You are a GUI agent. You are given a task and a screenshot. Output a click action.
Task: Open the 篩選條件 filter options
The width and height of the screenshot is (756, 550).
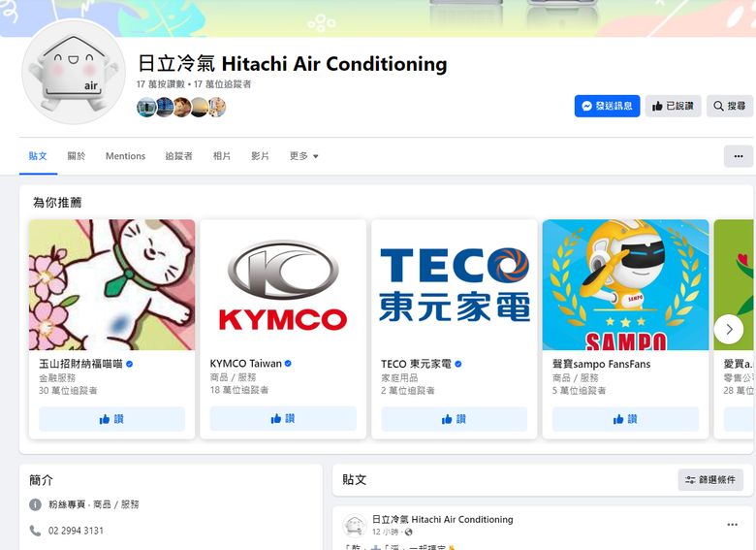point(710,479)
